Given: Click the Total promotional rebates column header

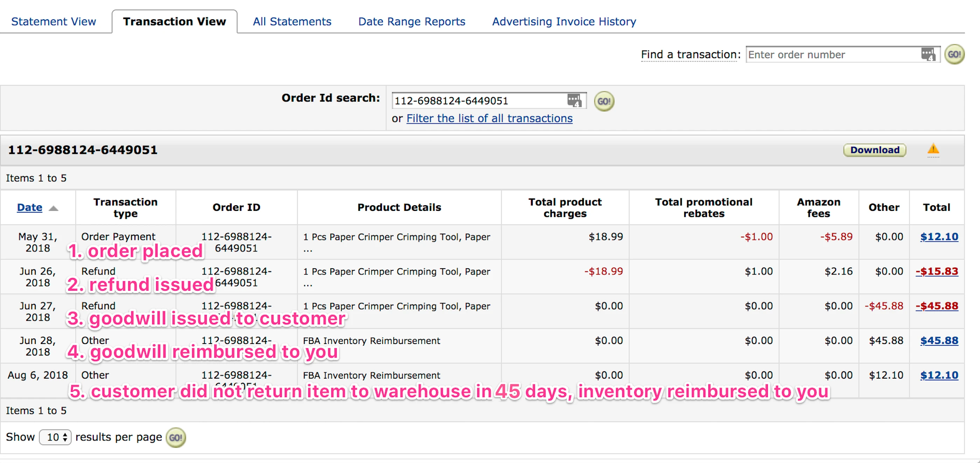Looking at the screenshot, I should (703, 208).
